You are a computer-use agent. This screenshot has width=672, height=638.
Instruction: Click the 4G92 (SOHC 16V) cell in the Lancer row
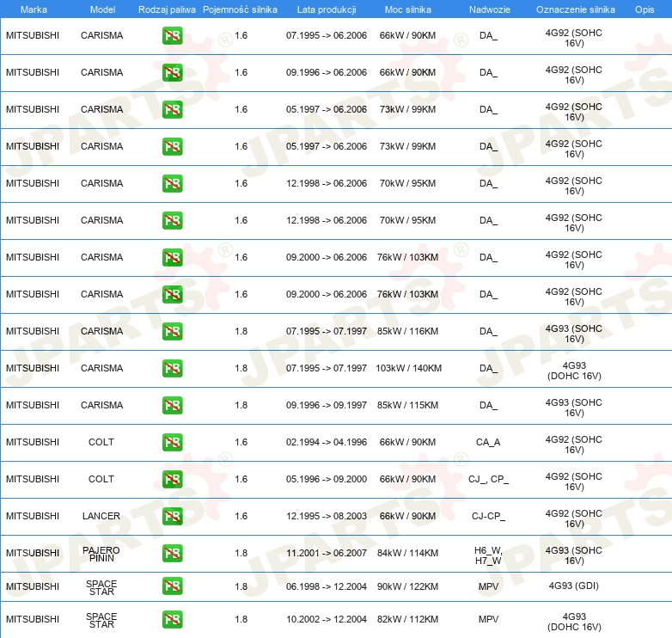pyautogui.click(x=574, y=518)
